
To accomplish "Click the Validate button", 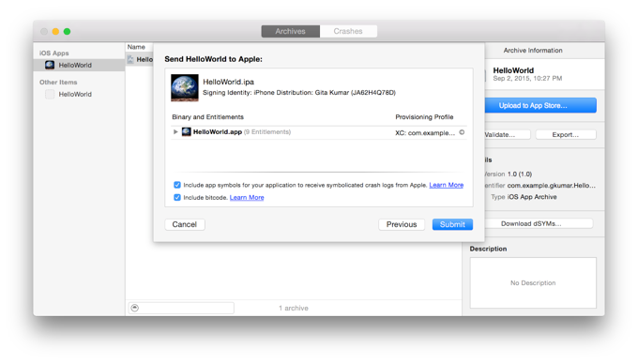I will pos(508,134).
